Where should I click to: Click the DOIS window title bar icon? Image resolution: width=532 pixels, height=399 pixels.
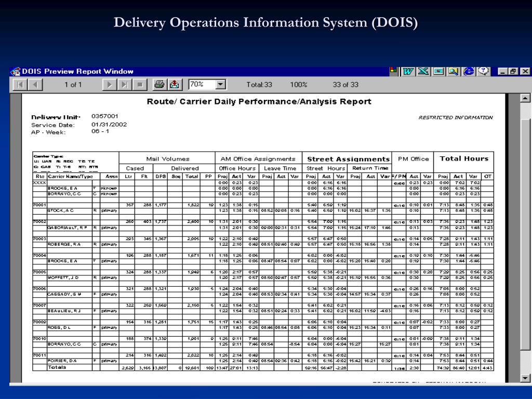[x=16, y=71]
